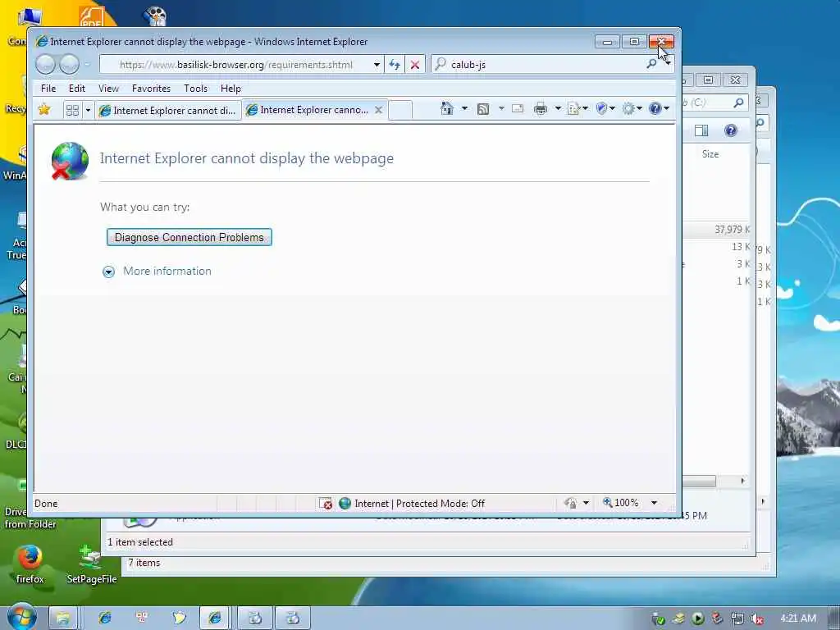Click the Explorer horizontal scrollbar right arrow
This screenshot has width=840, height=630.
[x=742, y=481]
